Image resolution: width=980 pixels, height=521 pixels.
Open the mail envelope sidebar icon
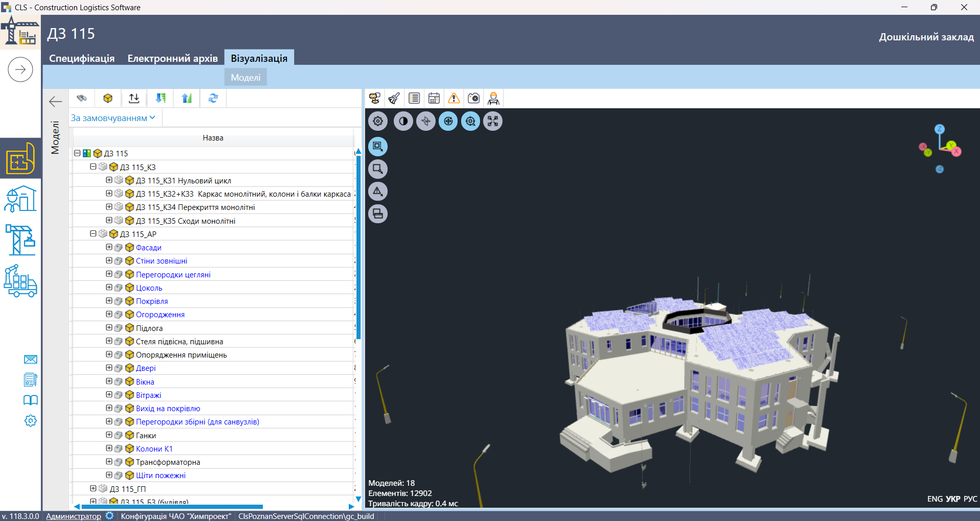tap(31, 360)
